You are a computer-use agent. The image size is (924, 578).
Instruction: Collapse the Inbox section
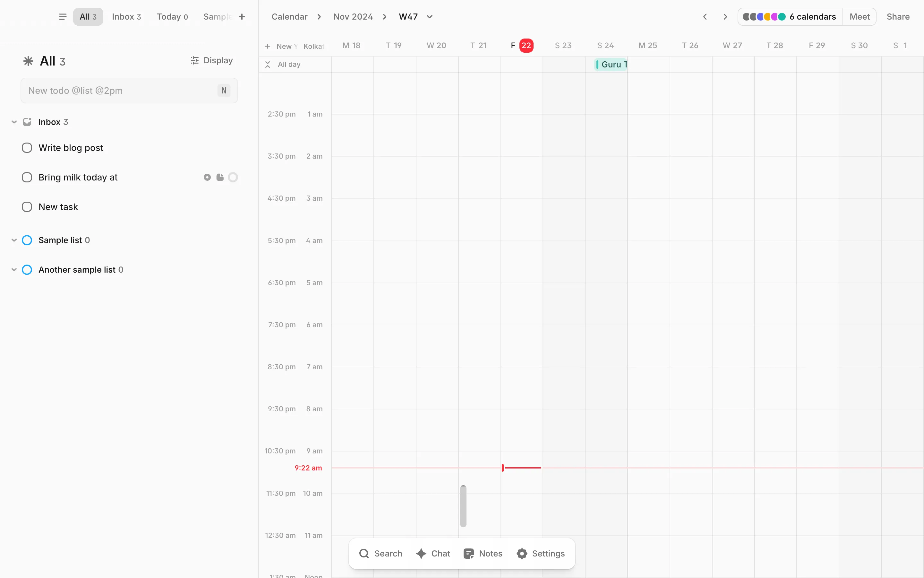[14, 122]
